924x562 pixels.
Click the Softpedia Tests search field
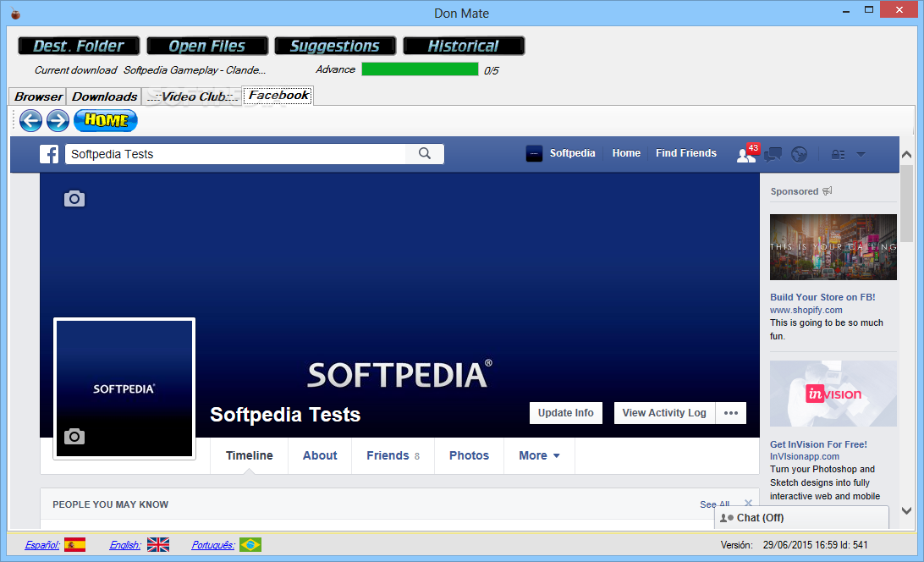coord(236,154)
